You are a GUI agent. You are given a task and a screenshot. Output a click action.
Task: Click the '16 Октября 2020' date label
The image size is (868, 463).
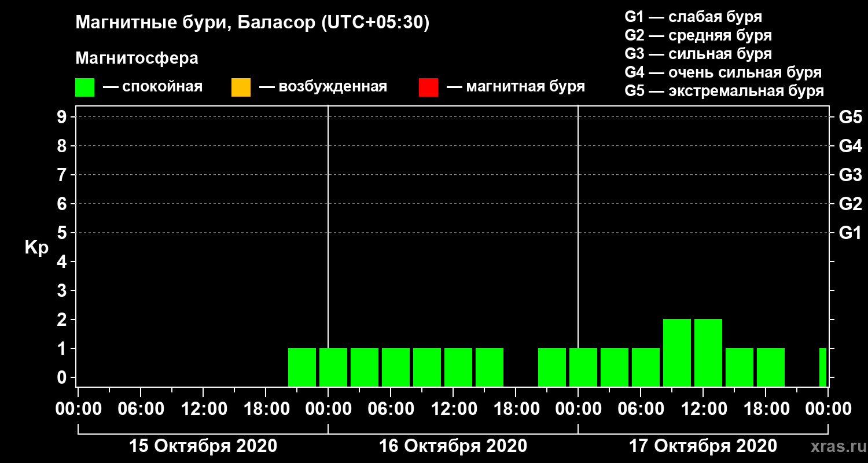tap(453, 446)
